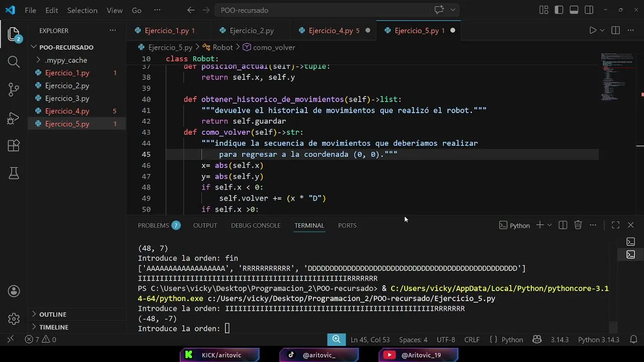Open the Copilot chat icon in title bar
The image size is (644, 362).
(x=439, y=10)
